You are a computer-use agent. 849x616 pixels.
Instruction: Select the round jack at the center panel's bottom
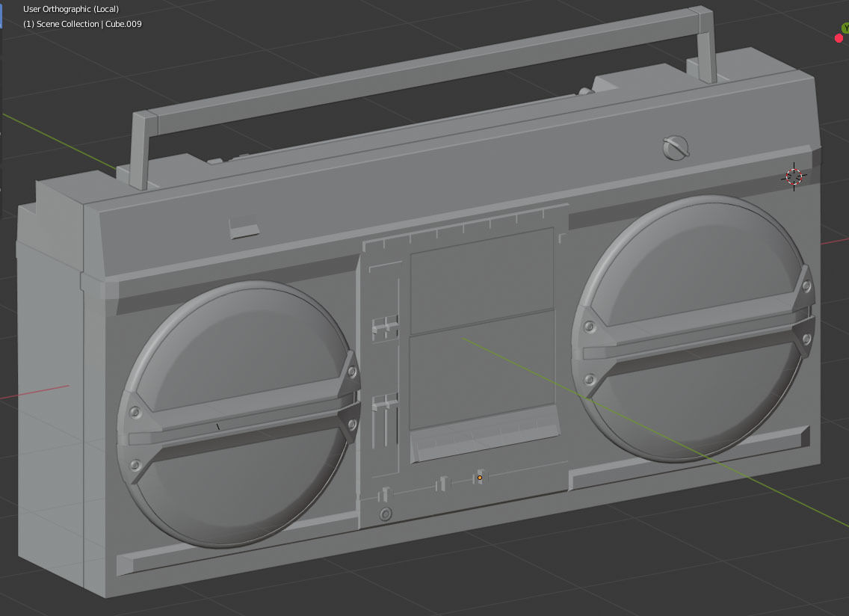(386, 514)
